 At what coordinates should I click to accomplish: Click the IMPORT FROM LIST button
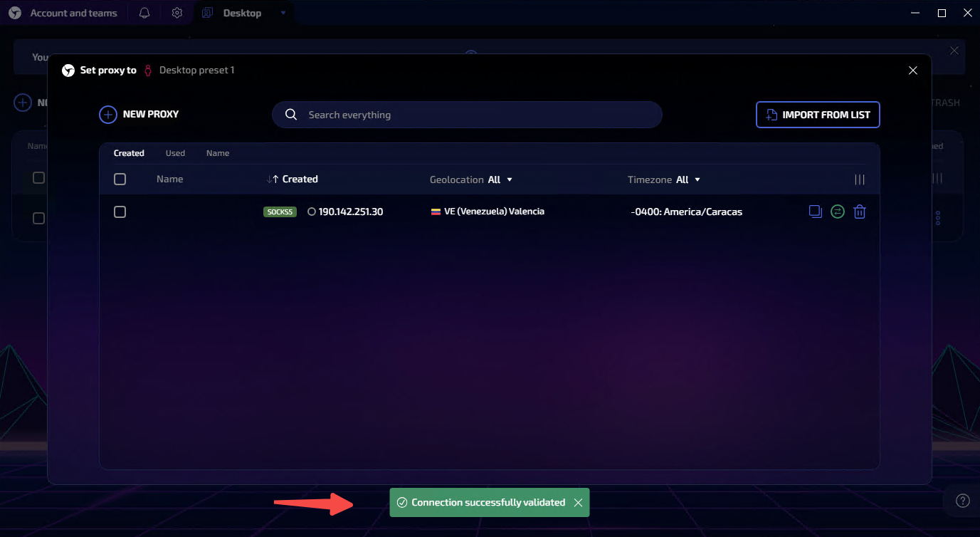click(x=818, y=115)
